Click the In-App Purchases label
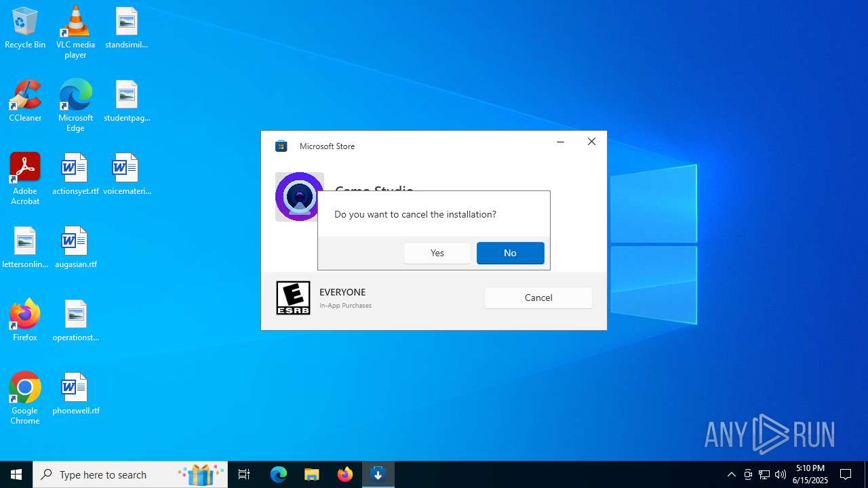Viewport: 868px width, 488px height. (346, 306)
